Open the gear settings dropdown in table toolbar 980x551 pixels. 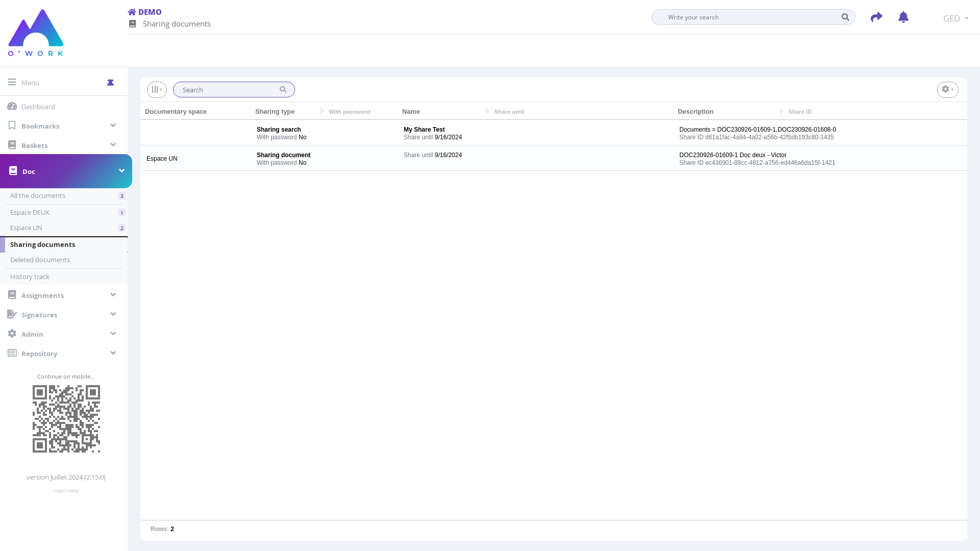[947, 90]
